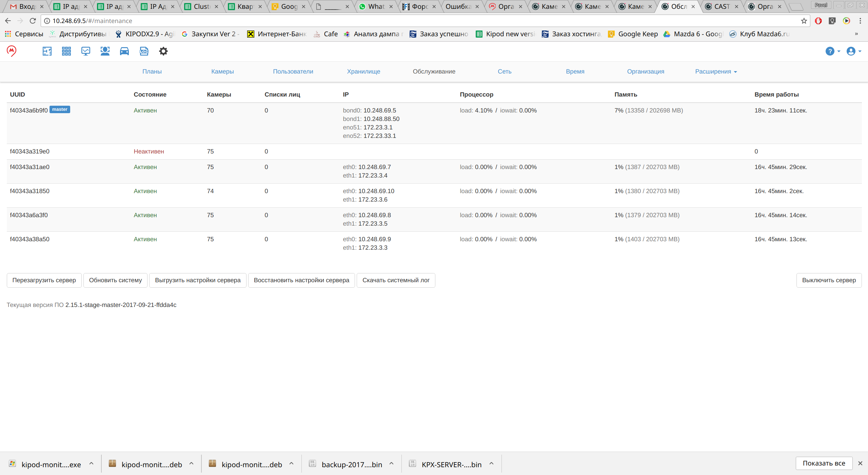Expand options for backup-2017....bin download
Image resolution: width=868 pixels, height=475 pixels.
coord(391,463)
